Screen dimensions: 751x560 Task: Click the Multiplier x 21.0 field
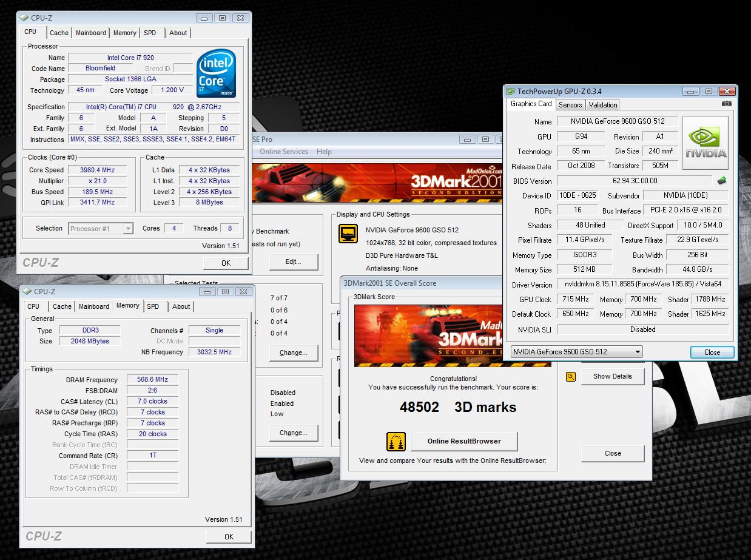pos(97,181)
